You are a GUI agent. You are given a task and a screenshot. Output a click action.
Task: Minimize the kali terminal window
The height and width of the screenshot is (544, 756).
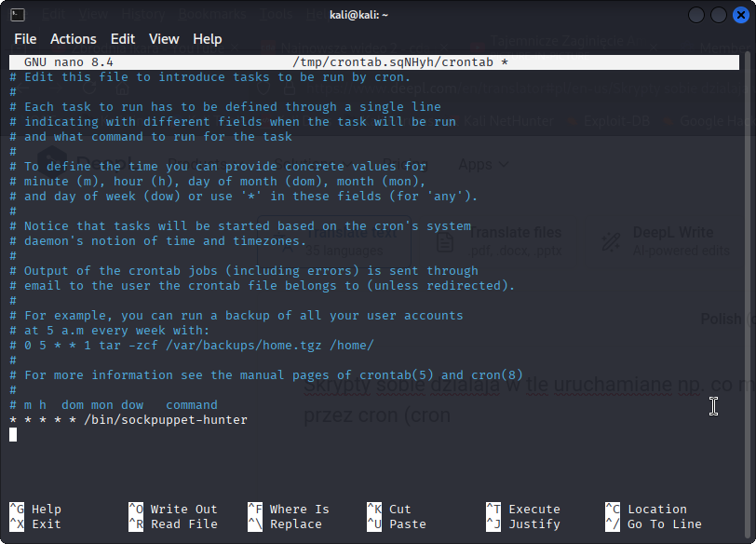(x=695, y=15)
